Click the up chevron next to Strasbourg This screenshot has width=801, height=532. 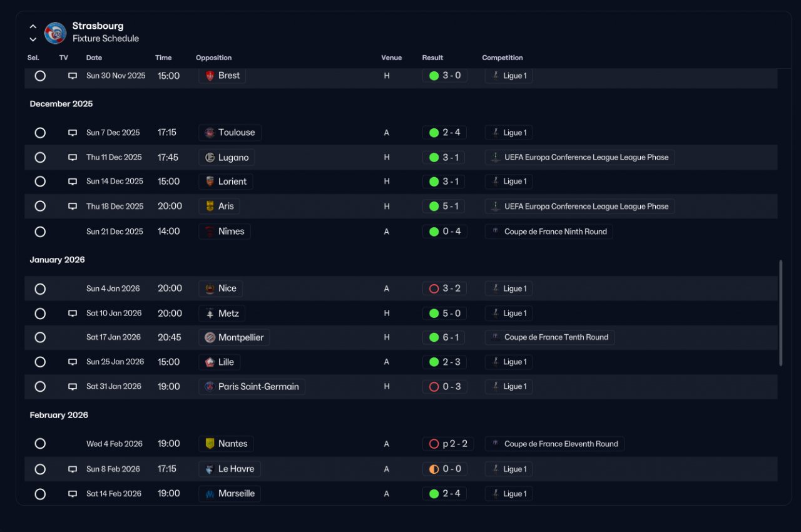33,27
